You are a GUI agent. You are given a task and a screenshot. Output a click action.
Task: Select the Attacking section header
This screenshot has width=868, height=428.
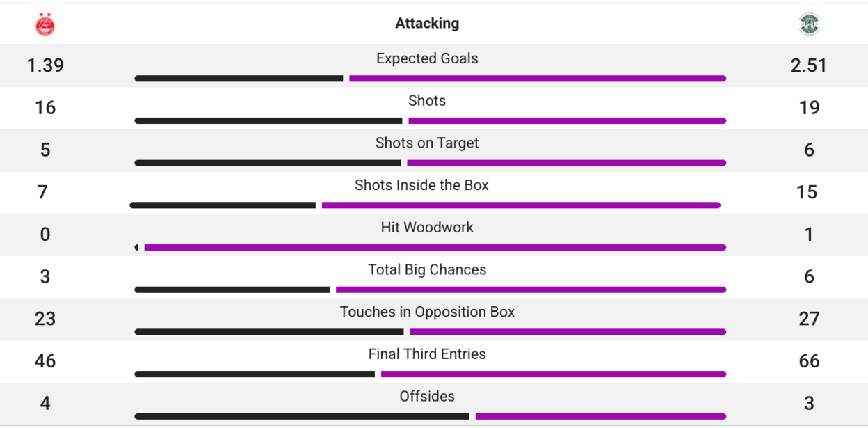pos(427,23)
